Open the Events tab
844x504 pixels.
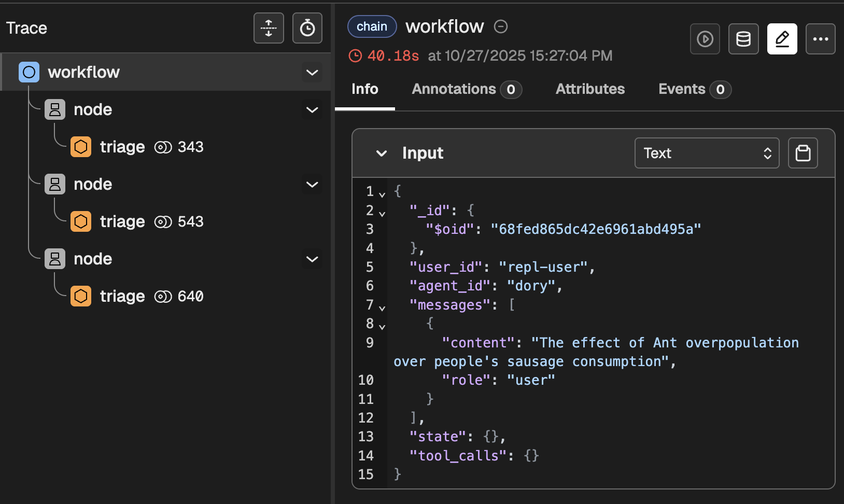coord(694,89)
